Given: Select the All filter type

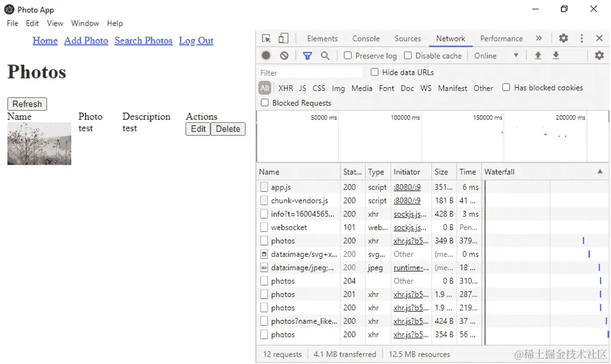Looking at the screenshot, I should point(265,88).
